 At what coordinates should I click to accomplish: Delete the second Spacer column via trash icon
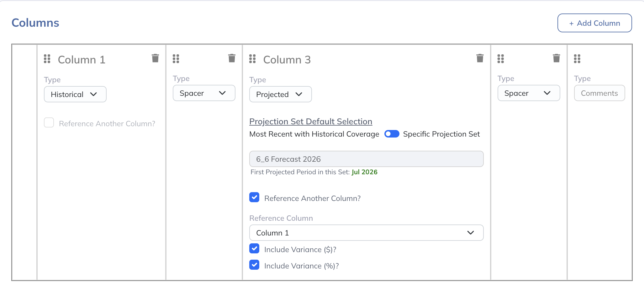[x=556, y=58]
